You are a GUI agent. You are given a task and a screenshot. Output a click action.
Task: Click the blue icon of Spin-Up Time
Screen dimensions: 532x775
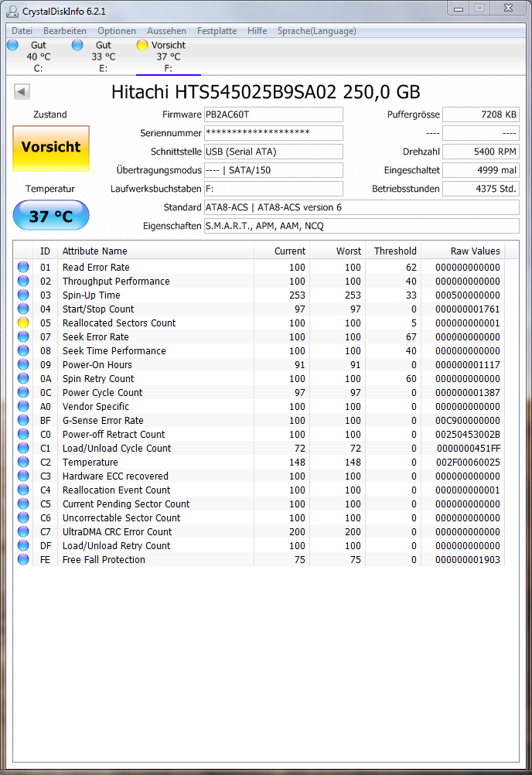pos(23,295)
